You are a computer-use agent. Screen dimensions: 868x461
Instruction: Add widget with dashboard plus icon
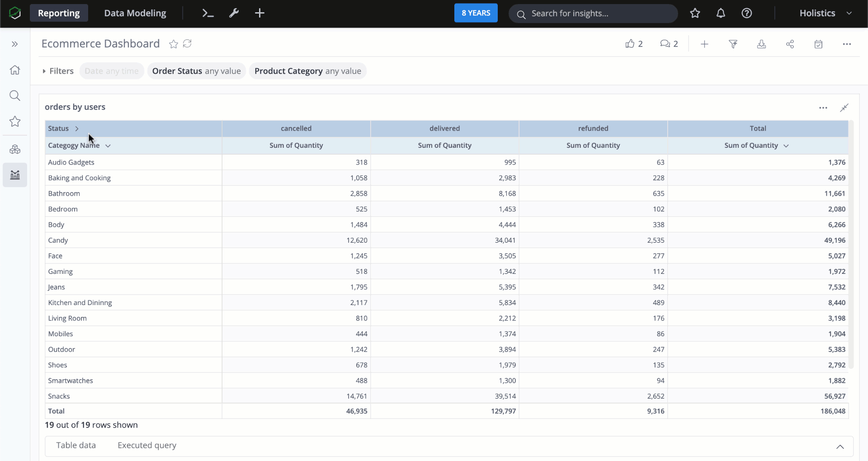(704, 44)
